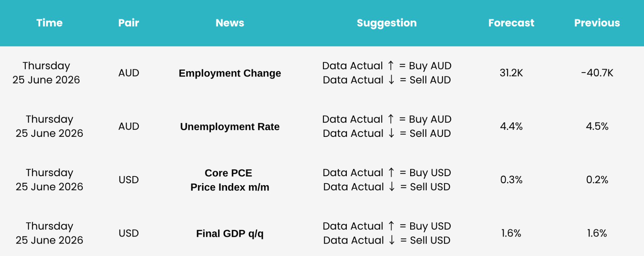Click the down arrow in Final GDP suggestion
Image resolution: width=644 pixels, height=256 pixels.
pos(392,240)
